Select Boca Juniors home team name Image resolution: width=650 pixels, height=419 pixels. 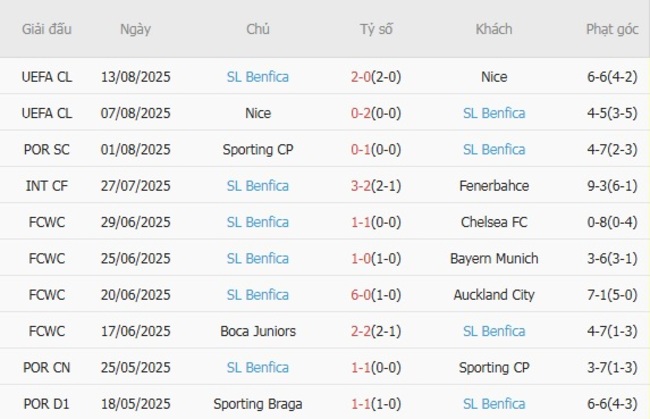pyautogui.click(x=257, y=331)
